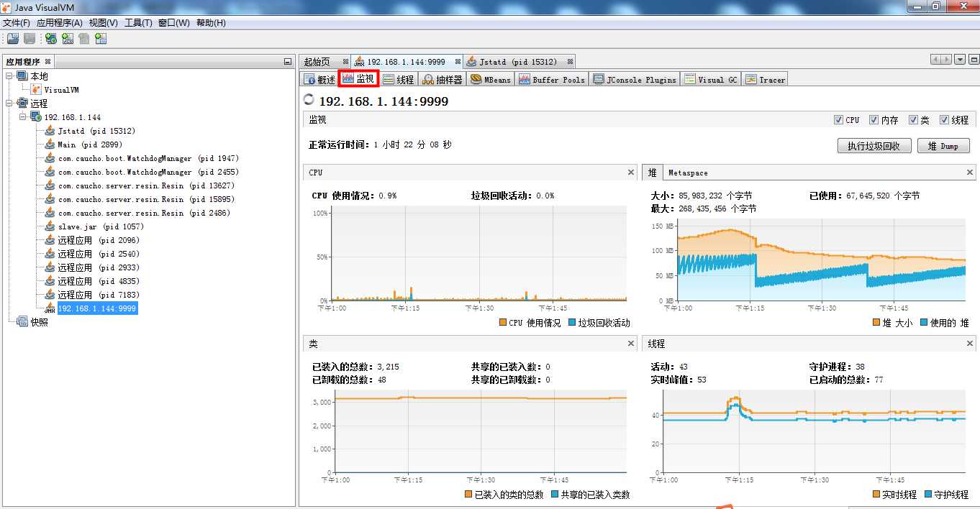Viewport: 980px width, 509px height.
Task: Close the classes (类) chart panel
Action: 631,344
